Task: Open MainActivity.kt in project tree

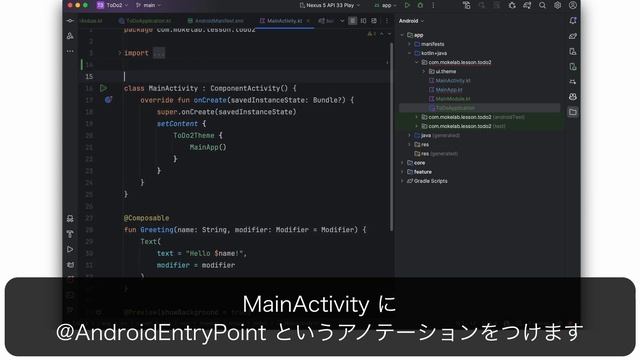Action: [x=453, y=81]
